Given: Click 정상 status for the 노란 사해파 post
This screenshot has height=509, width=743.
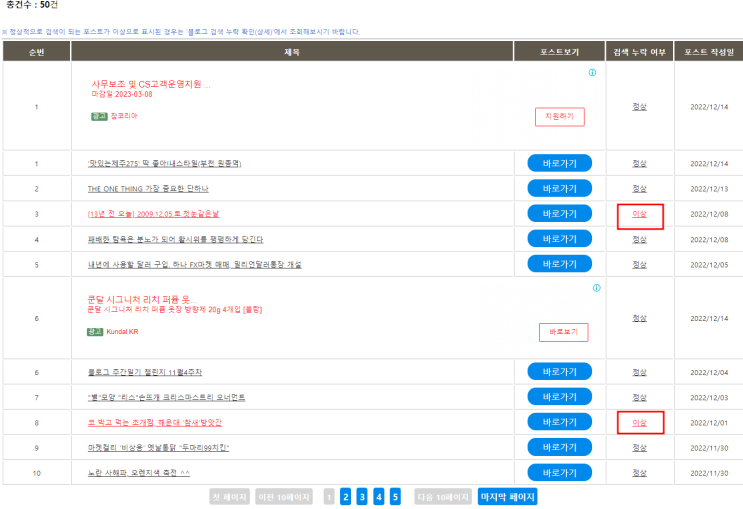Looking at the screenshot, I should 639,473.
